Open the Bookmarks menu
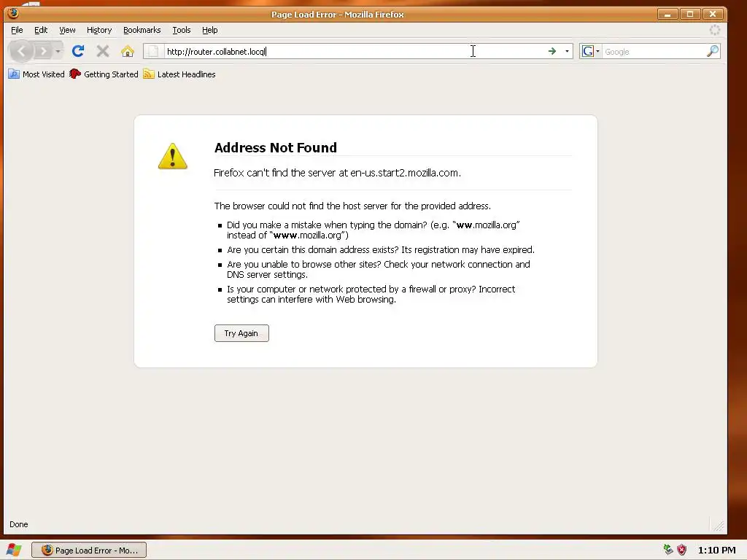747x560 pixels. click(142, 30)
